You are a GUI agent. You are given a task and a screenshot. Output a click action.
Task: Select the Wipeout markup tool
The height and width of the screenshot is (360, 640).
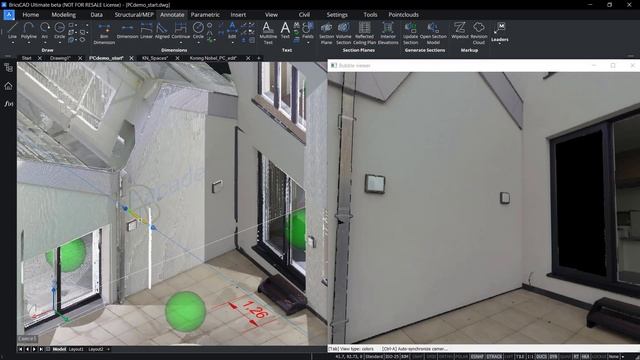pos(460,30)
